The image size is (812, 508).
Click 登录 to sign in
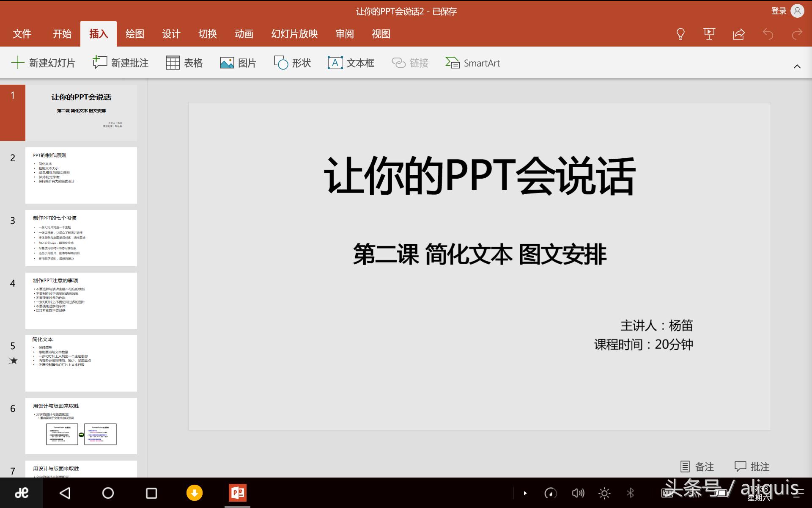tap(779, 11)
